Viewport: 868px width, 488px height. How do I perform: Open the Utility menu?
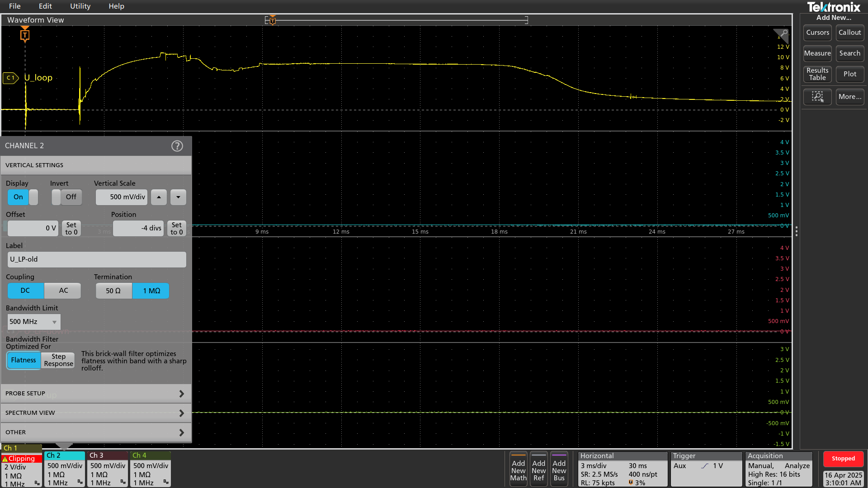tap(80, 6)
